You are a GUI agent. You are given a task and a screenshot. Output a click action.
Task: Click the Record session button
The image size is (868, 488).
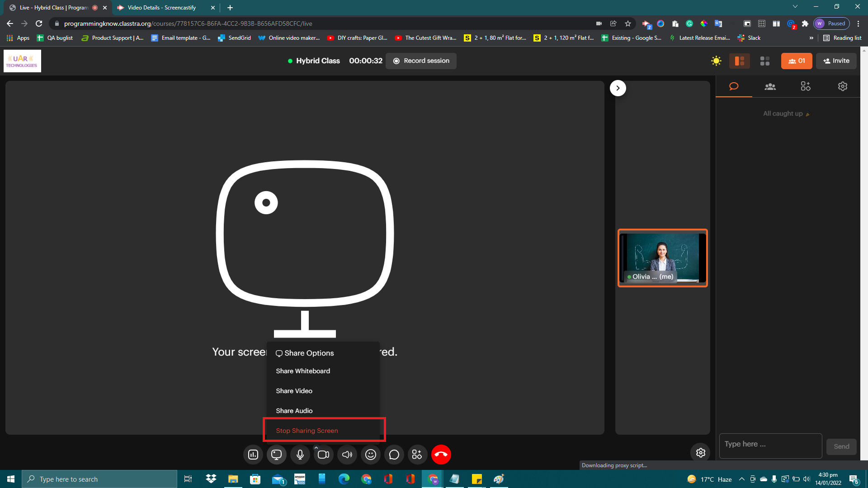(x=421, y=61)
